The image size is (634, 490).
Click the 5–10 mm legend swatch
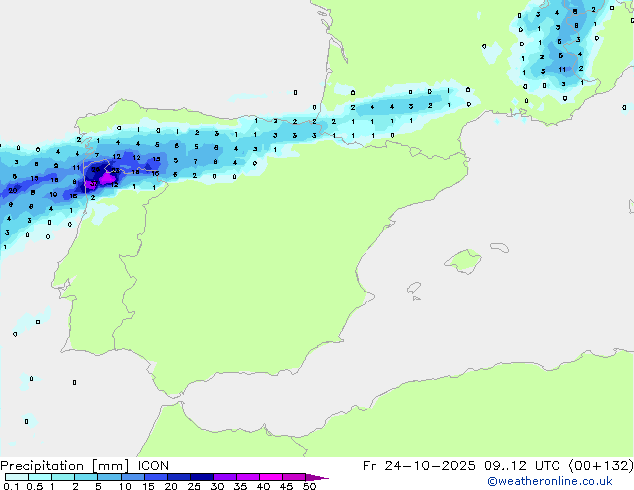[x=109, y=477]
